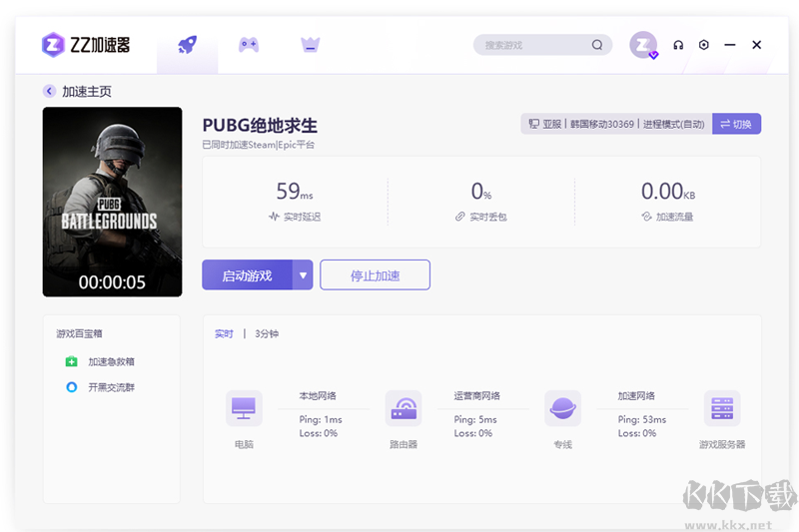Expand the 启动游戏 dropdown arrow
This screenshot has height=532, width=799.
tap(303, 275)
